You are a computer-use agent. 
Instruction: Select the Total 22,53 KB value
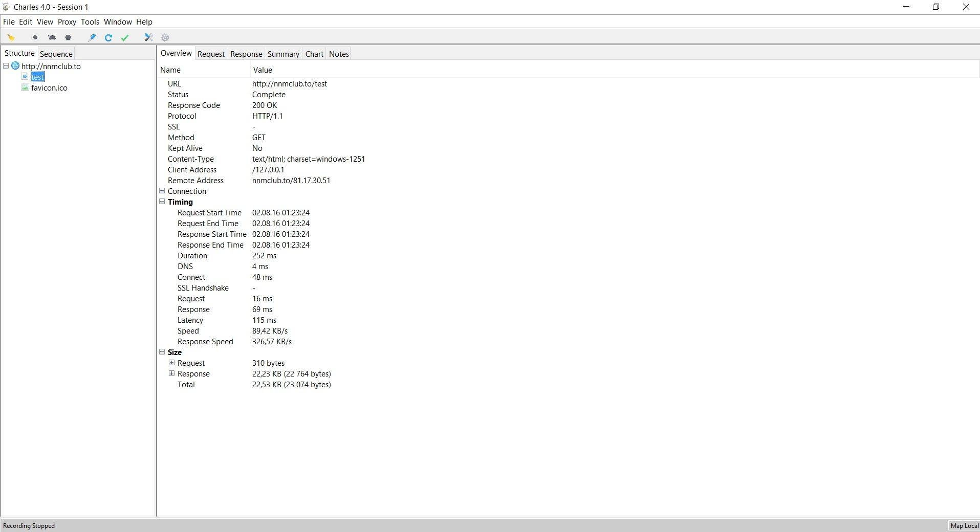point(291,384)
